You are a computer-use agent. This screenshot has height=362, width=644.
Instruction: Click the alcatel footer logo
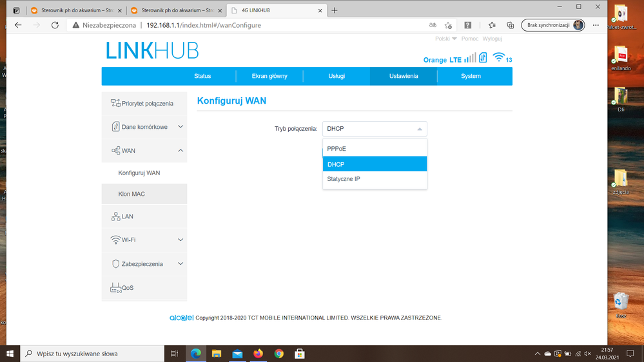(x=181, y=318)
